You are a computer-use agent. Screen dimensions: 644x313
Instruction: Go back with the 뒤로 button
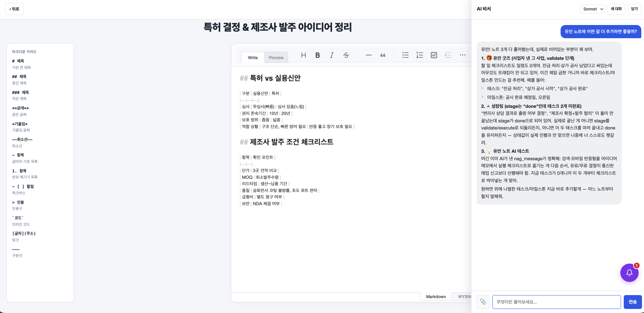point(14,9)
